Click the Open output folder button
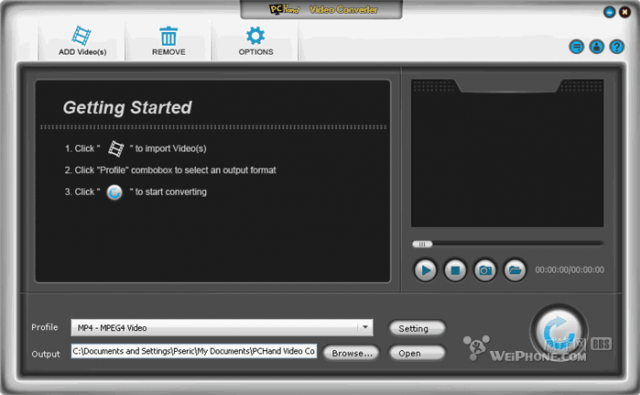The width and height of the screenshot is (640, 395). click(x=417, y=353)
